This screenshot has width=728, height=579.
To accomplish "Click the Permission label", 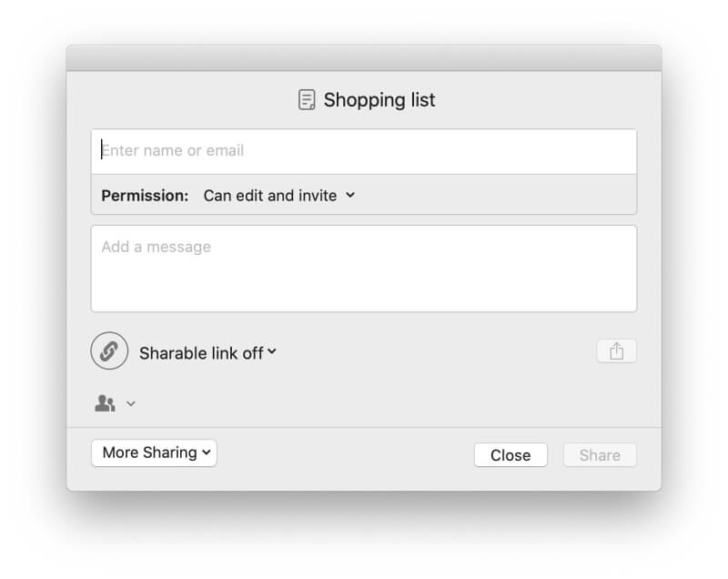I will [145, 196].
